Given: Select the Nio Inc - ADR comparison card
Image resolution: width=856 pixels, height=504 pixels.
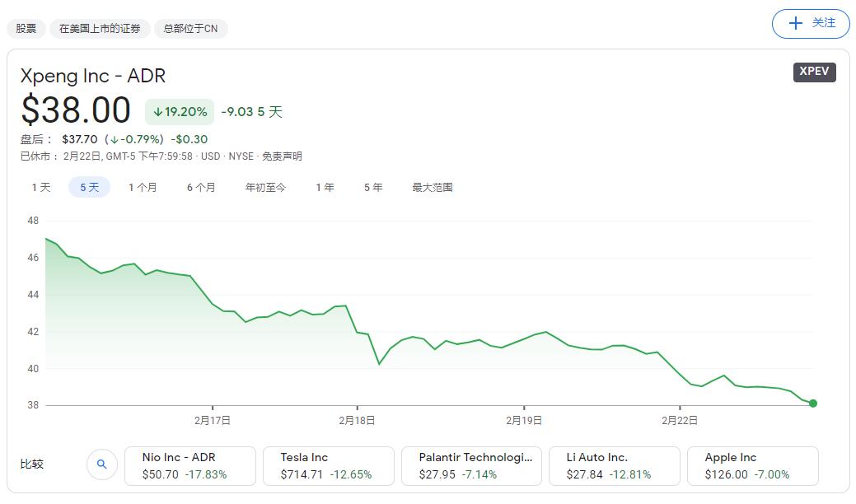Looking at the screenshot, I should pyautogui.click(x=189, y=465).
